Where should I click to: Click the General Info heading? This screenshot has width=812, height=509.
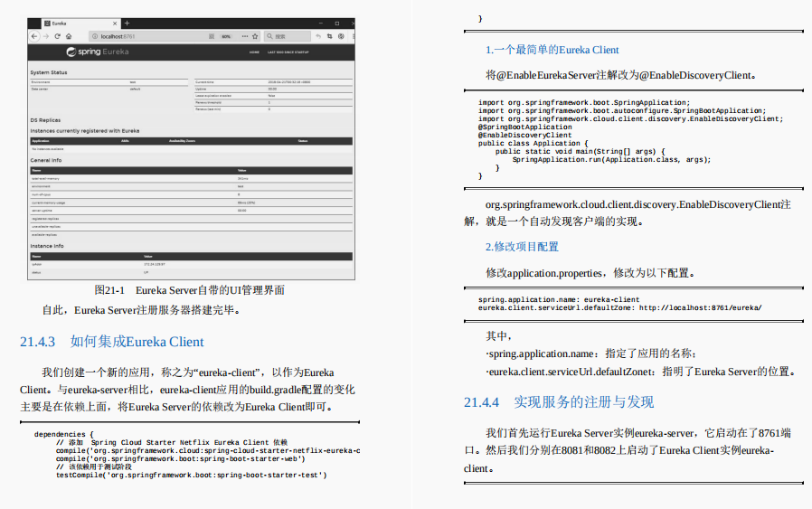[46, 161]
